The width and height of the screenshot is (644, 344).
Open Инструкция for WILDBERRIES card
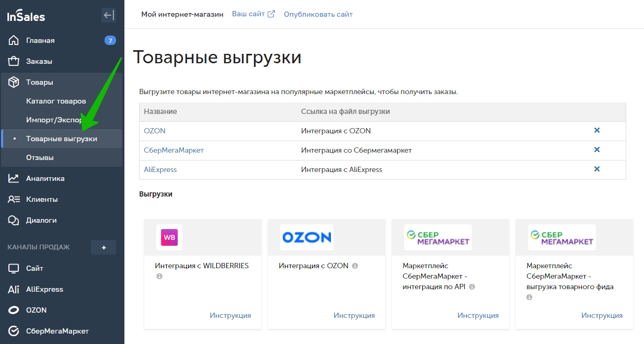[x=231, y=315]
